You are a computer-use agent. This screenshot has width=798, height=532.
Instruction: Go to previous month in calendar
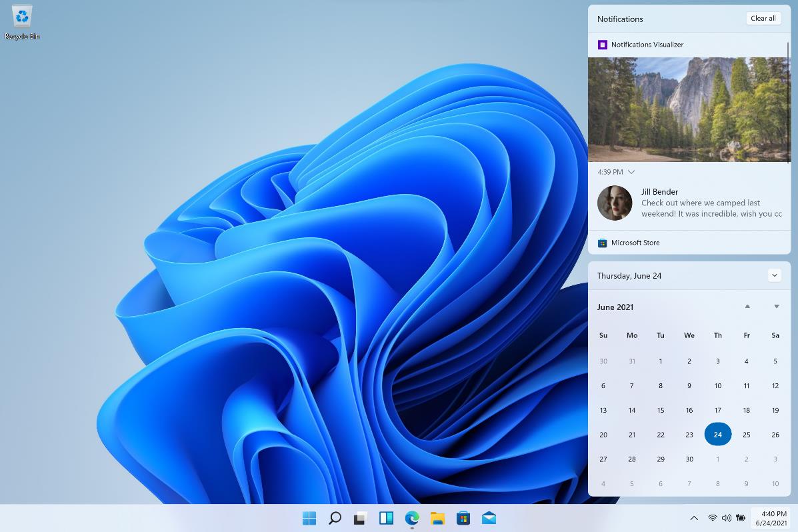pos(747,307)
